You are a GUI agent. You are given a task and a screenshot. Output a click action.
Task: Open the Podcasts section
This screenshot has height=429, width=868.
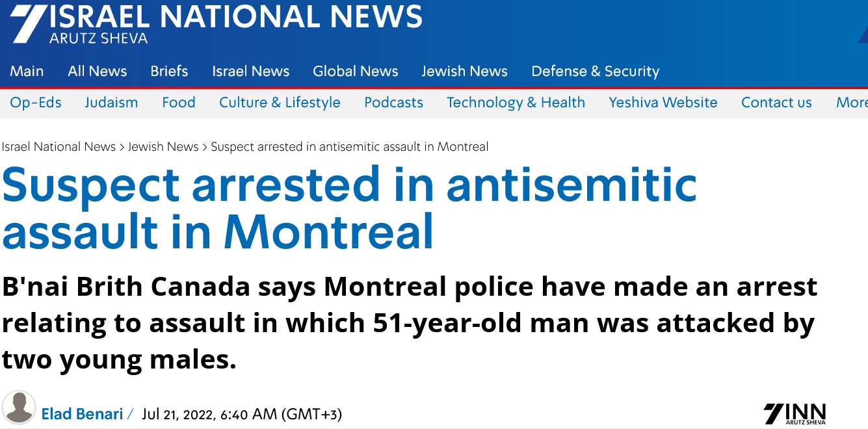pyautogui.click(x=393, y=103)
